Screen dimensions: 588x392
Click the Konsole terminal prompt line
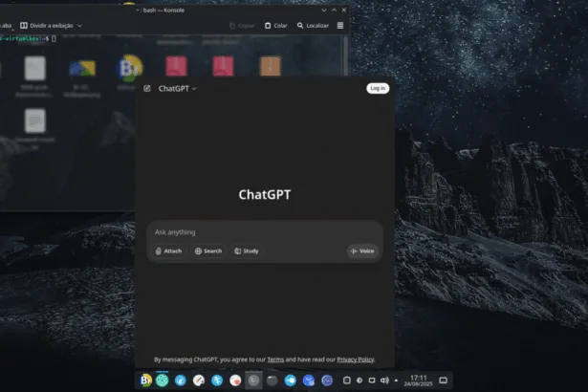point(28,38)
